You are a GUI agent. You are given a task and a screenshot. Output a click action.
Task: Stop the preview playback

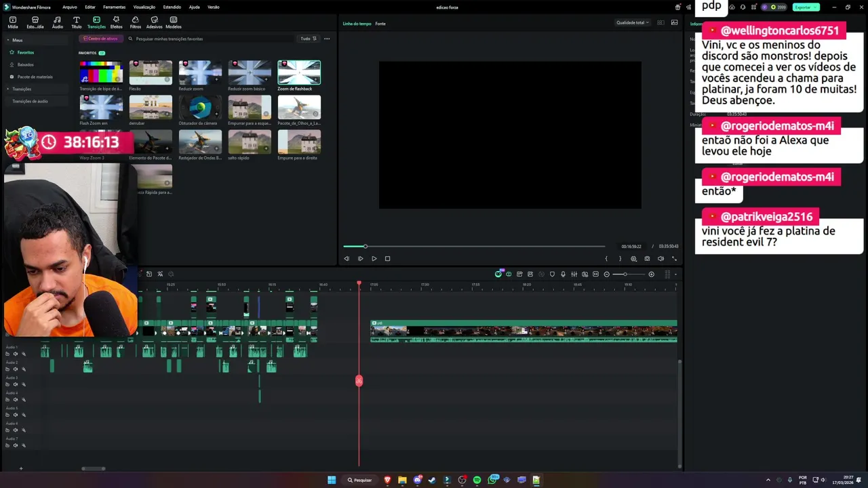click(387, 258)
